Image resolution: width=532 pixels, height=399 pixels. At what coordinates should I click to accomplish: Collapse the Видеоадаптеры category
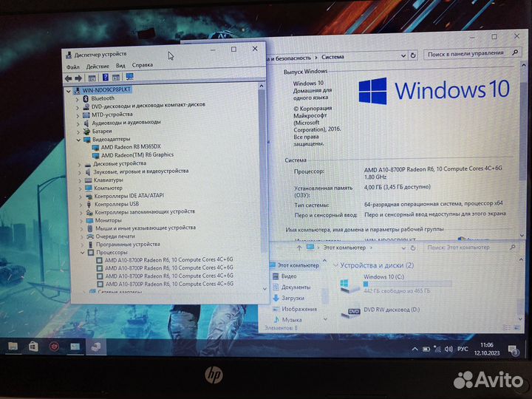[x=78, y=140]
